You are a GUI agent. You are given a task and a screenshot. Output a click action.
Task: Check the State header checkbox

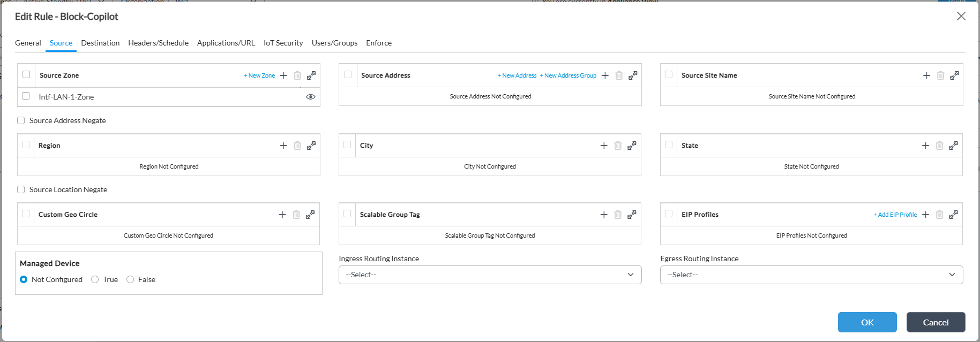[669, 145]
